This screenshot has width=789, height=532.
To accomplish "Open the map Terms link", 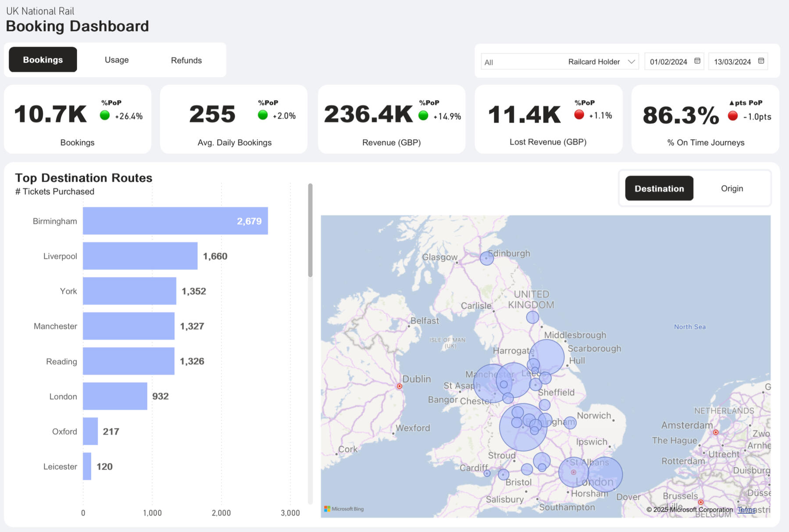I will pos(746,510).
